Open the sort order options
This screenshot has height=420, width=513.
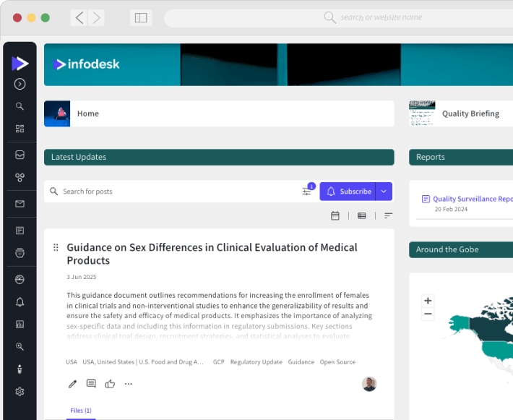pyautogui.click(x=388, y=215)
